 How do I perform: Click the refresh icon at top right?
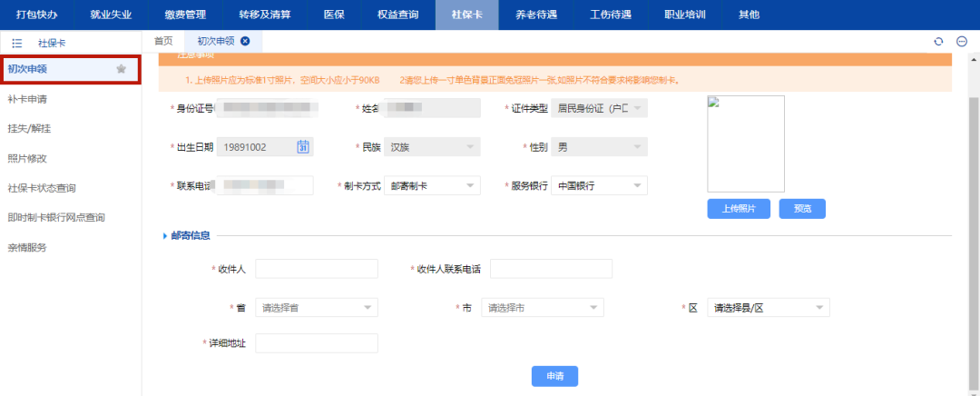(939, 42)
